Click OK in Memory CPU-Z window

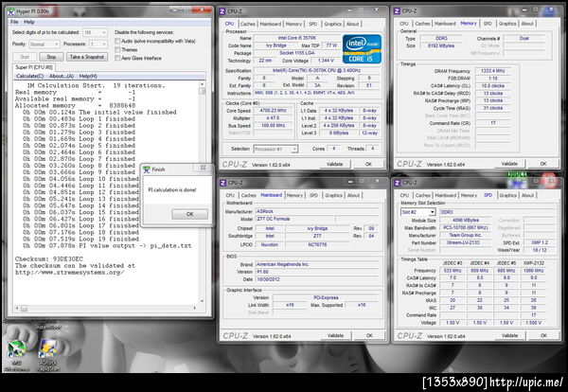[543, 164]
